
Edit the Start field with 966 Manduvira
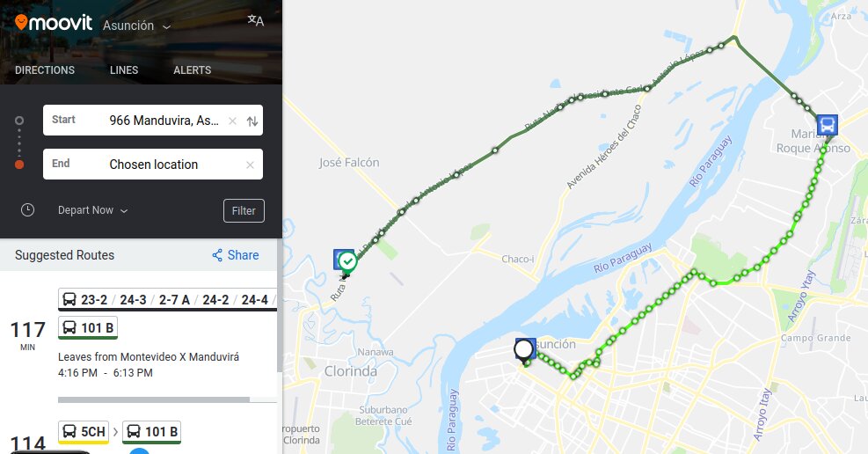153,121
